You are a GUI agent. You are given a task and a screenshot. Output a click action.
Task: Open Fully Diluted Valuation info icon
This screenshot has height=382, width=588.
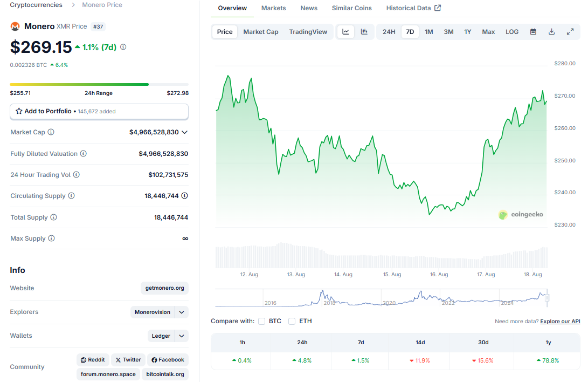pyautogui.click(x=83, y=153)
